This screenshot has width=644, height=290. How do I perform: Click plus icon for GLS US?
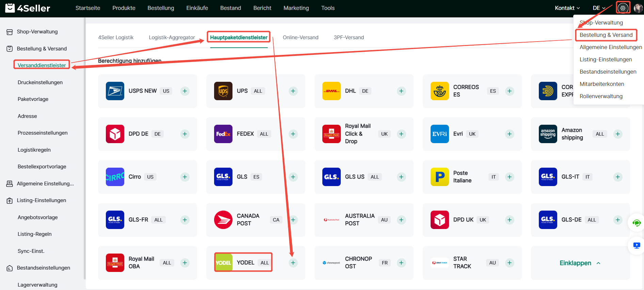point(401,177)
